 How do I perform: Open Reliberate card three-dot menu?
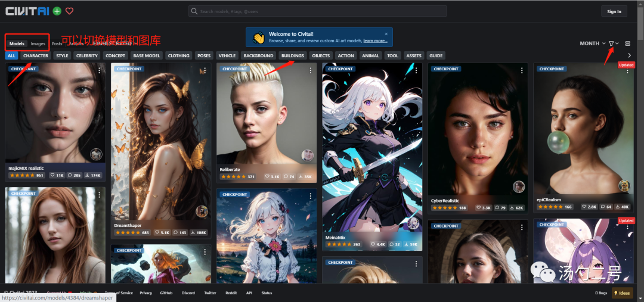(311, 70)
